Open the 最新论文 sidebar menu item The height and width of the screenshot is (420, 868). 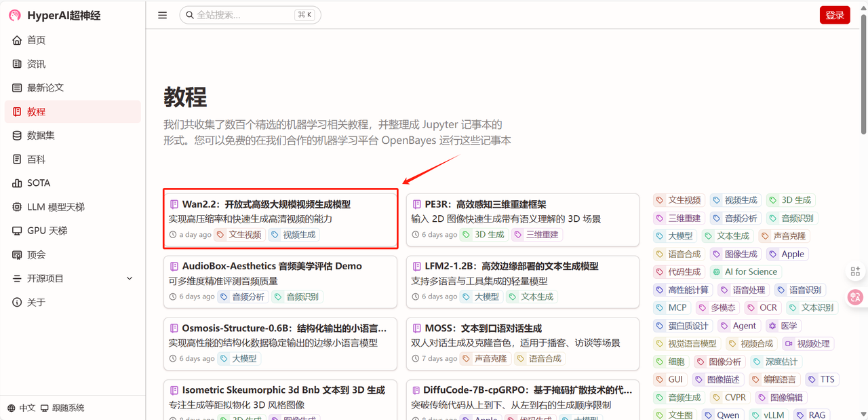pyautogui.click(x=45, y=88)
